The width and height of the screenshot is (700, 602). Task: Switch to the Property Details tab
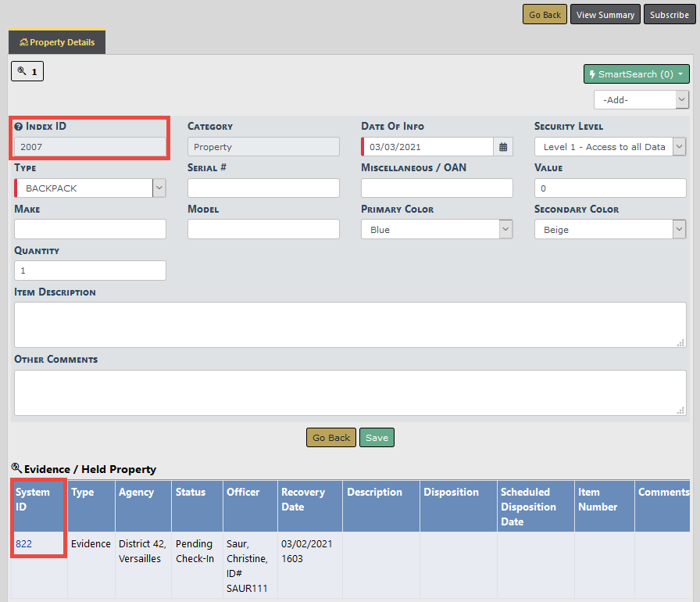[x=57, y=42]
